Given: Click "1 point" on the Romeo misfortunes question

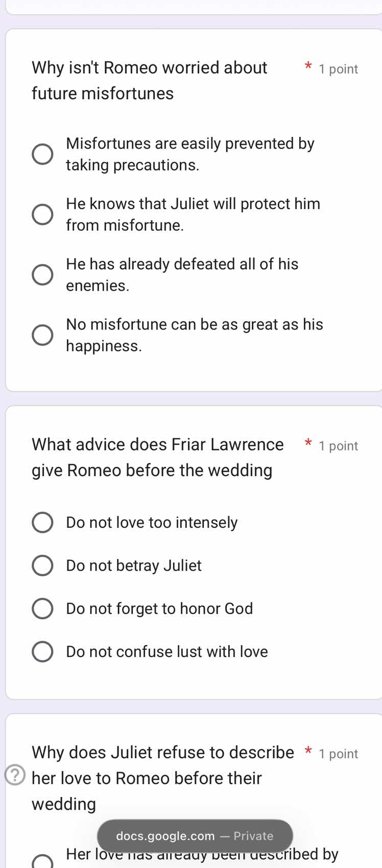Looking at the screenshot, I should pos(338,69).
